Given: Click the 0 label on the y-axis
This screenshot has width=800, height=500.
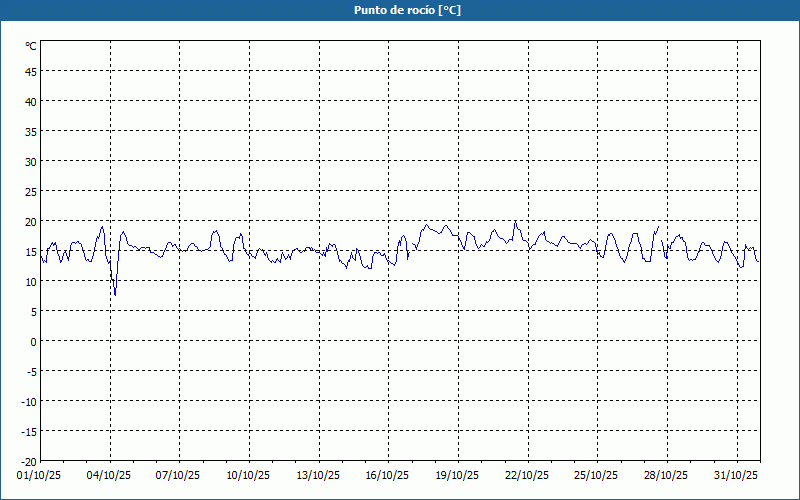Looking at the screenshot, I should tap(33, 341).
